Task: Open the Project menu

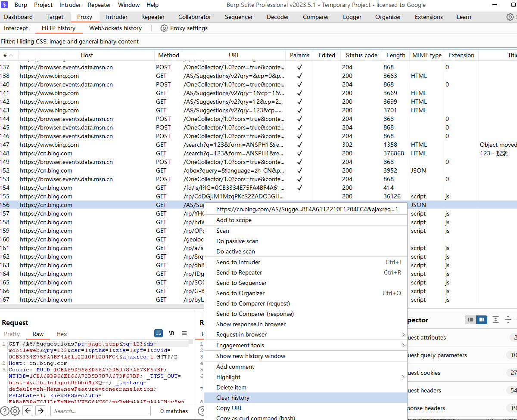Action: [43, 5]
